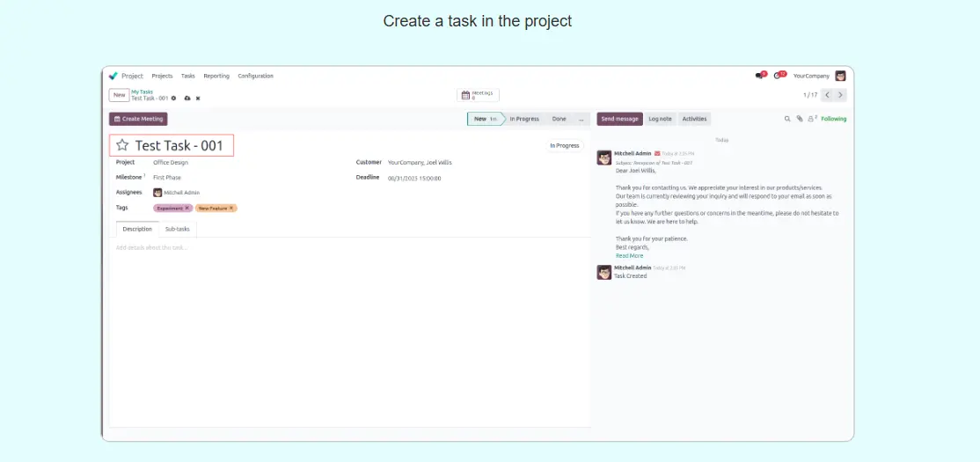The image size is (980, 462).
Task: Open the followers list icon
Action: pyautogui.click(x=812, y=119)
